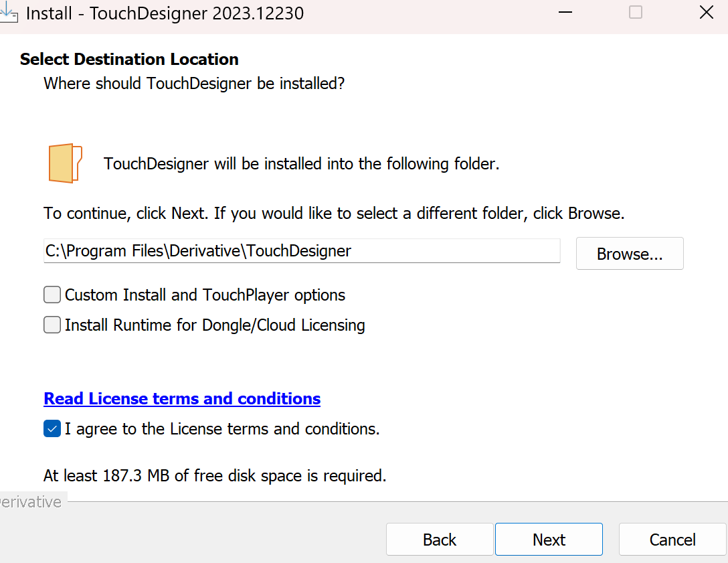This screenshot has height=563, width=728.
Task: Click Browse to choose a different folder
Action: [x=629, y=254]
